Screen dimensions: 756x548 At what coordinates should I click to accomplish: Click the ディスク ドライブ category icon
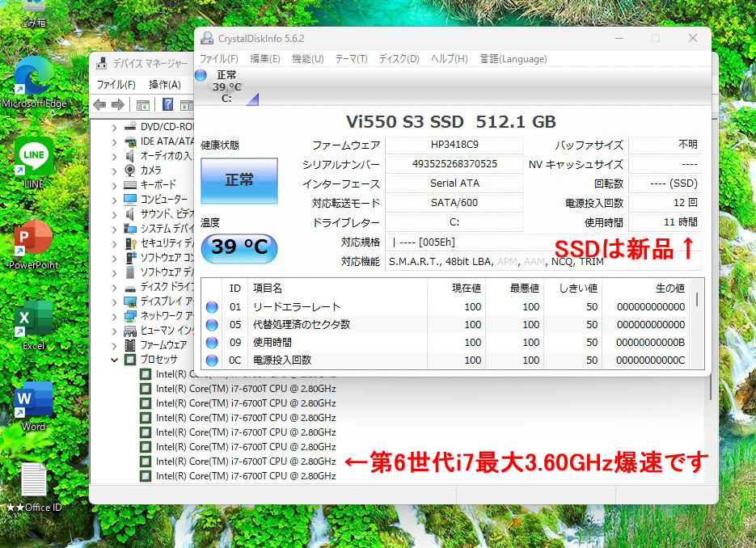[x=130, y=289]
